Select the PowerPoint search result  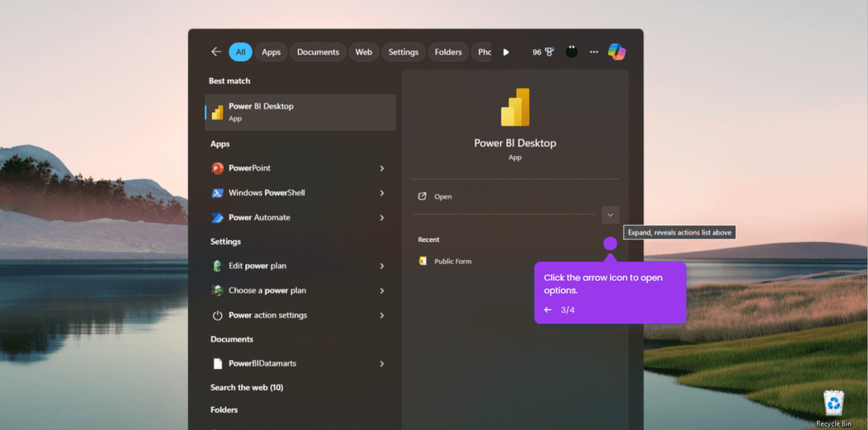pos(300,168)
